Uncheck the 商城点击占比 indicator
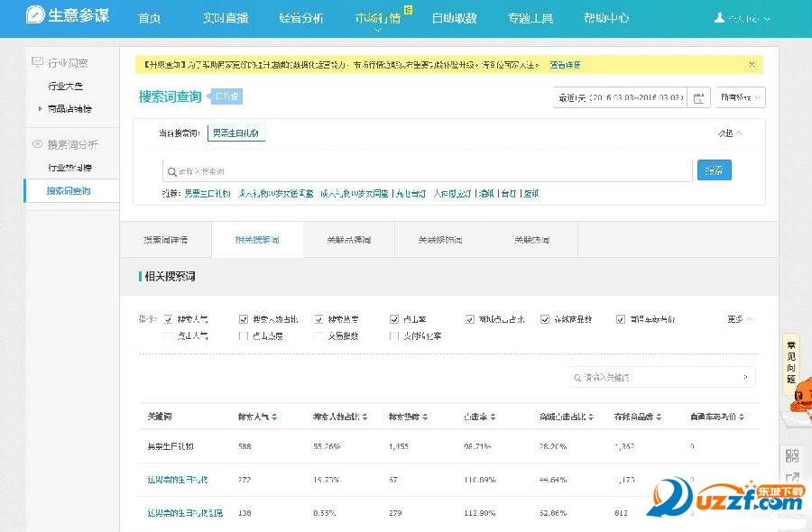Image resolution: width=812 pixels, height=532 pixels. (x=470, y=319)
